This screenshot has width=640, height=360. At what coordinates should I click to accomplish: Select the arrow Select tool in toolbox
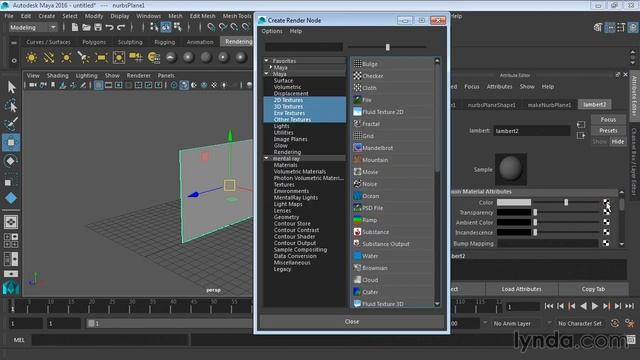[x=11, y=87]
